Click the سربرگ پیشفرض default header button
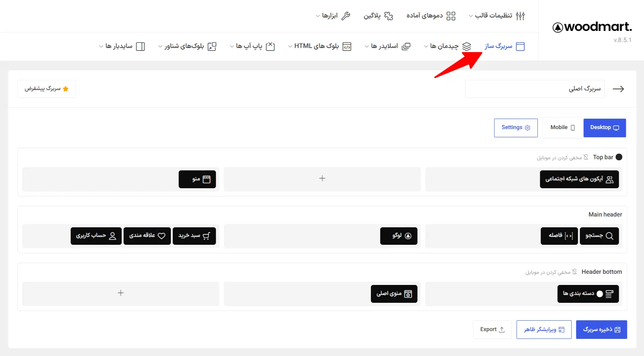This screenshot has width=644, height=356. click(47, 89)
